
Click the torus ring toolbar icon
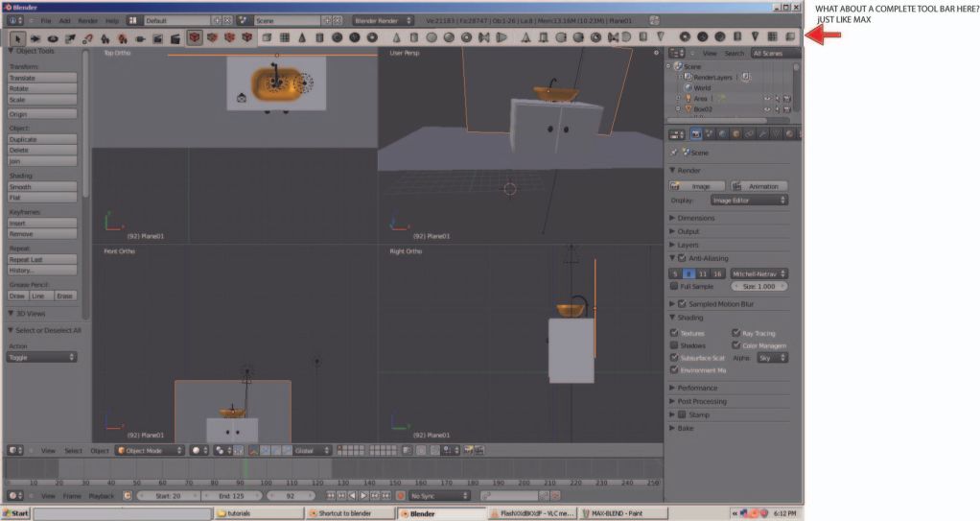click(53, 38)
